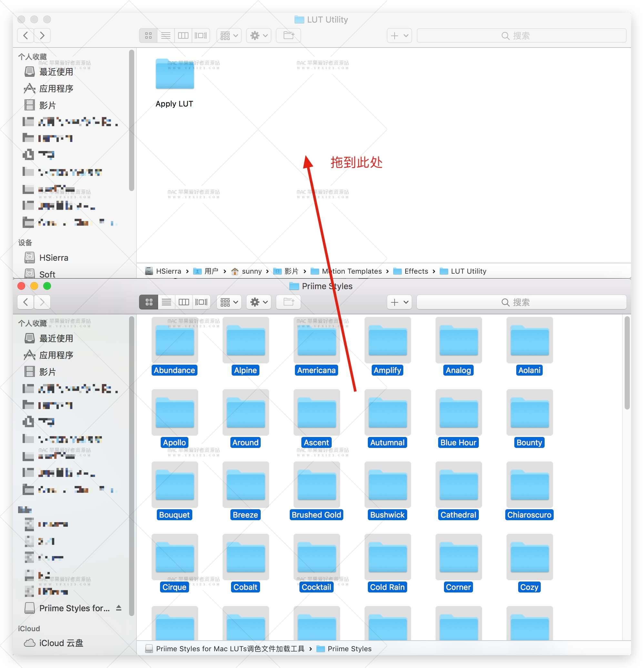This screenshot has height=668, width=644.
Task: Click 用户 in LUT Utility path bar
Action: click(x=206, y=271)
